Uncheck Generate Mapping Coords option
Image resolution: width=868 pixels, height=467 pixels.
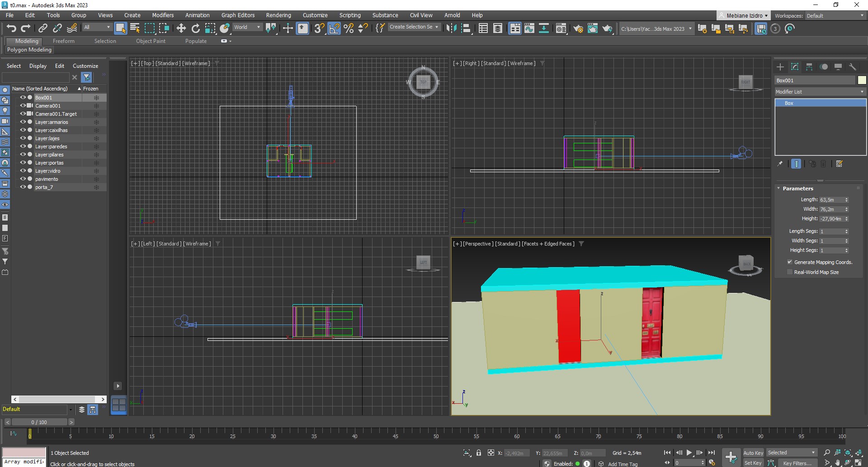(790, 262)
